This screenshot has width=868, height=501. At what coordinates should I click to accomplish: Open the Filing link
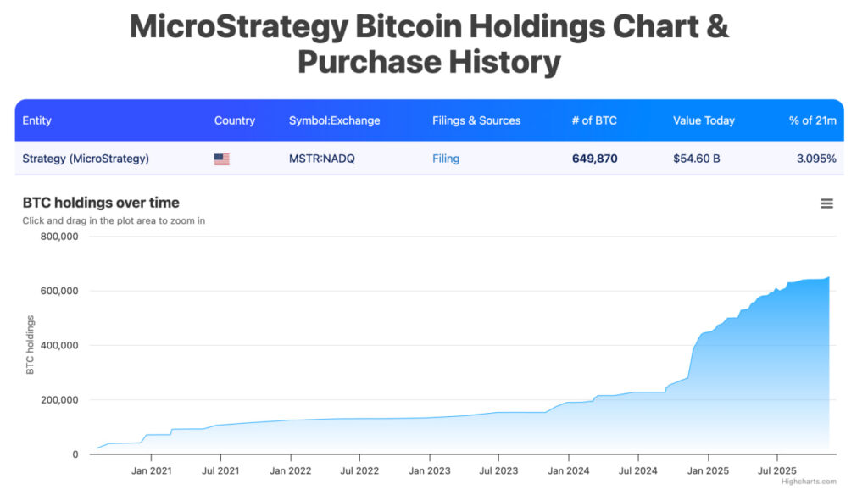[445, 158]
